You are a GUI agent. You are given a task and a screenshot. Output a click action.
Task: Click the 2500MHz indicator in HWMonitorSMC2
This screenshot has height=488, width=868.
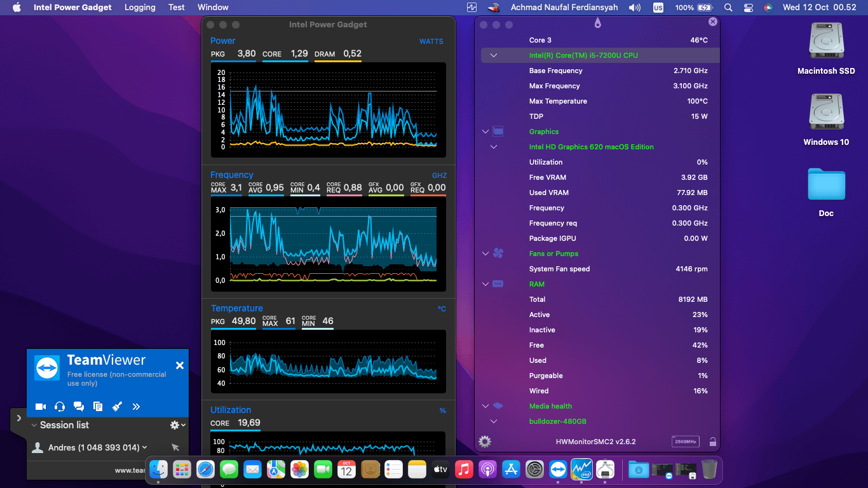pos(686,442)
